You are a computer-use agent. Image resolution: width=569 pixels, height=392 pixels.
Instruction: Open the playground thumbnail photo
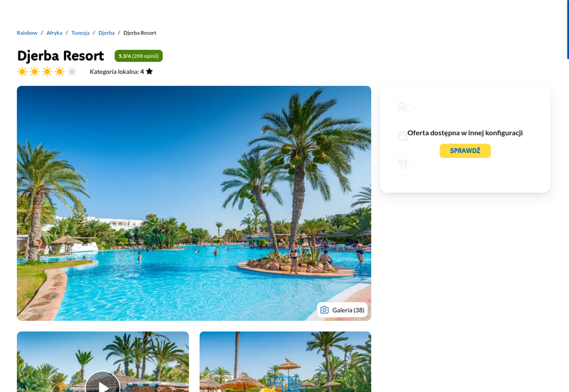(x=285, y=362)
